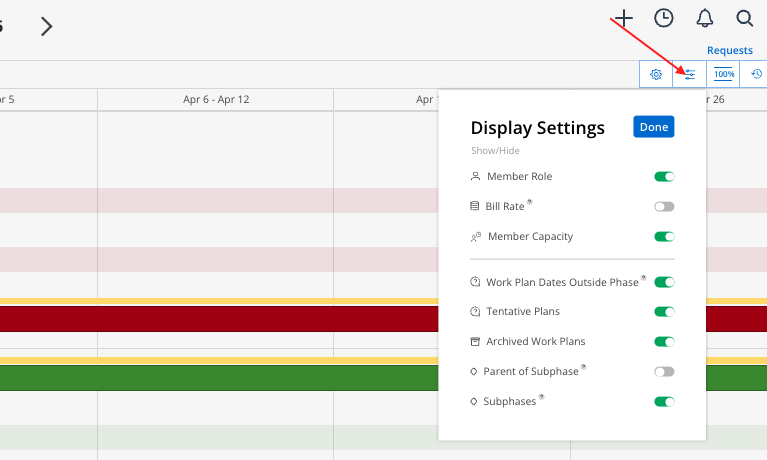Click the right chevron arrow
The image size is (767, 460).
[x=46, y=27]
